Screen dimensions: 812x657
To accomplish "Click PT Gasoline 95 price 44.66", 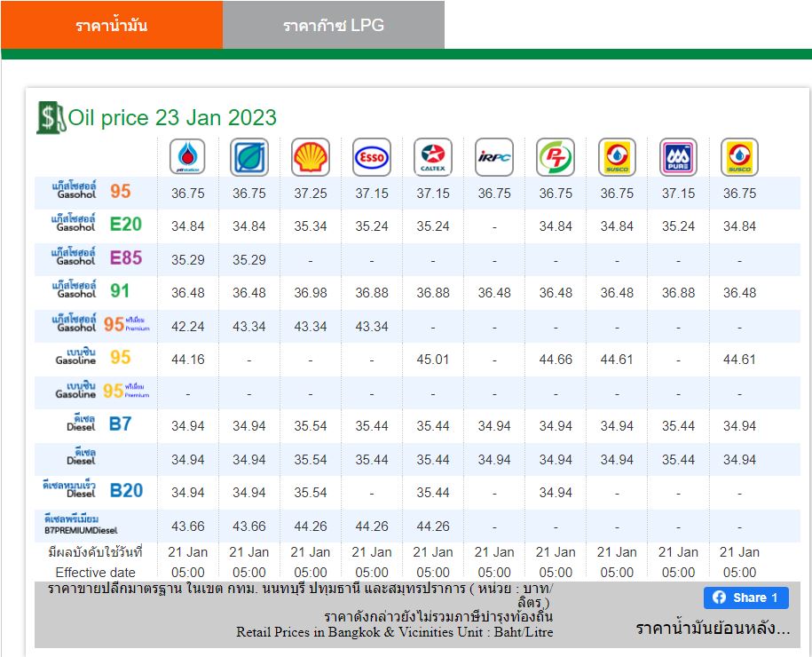I will click(556, 360).
